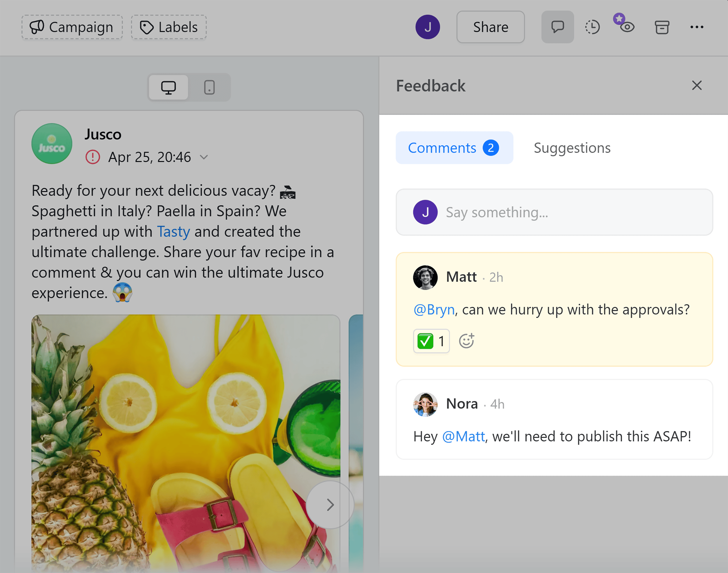Open the three-dot more options menu
The height and width of the screenshot is (573, 728).
pos(696,27)
